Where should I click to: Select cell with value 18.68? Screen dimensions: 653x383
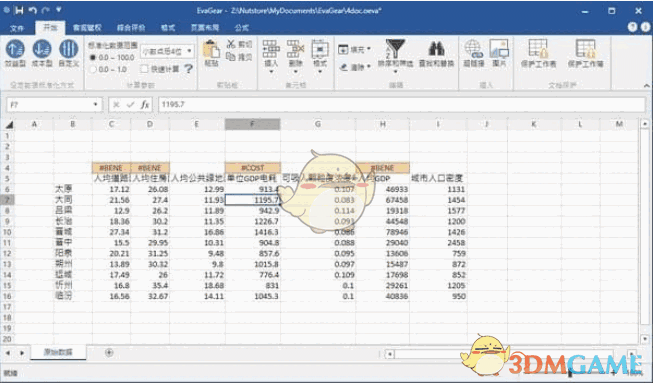[x=197, y=286]
